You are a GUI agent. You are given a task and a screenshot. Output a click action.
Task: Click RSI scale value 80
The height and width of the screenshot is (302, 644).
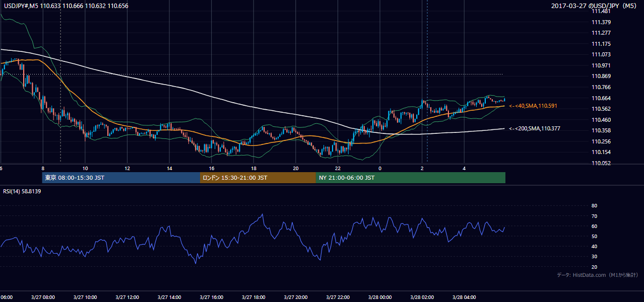point(594,206)
